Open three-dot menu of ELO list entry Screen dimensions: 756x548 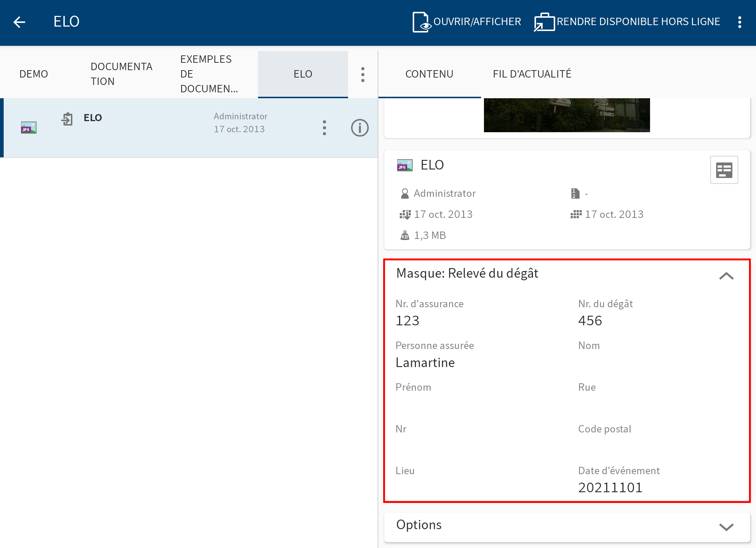324,128
